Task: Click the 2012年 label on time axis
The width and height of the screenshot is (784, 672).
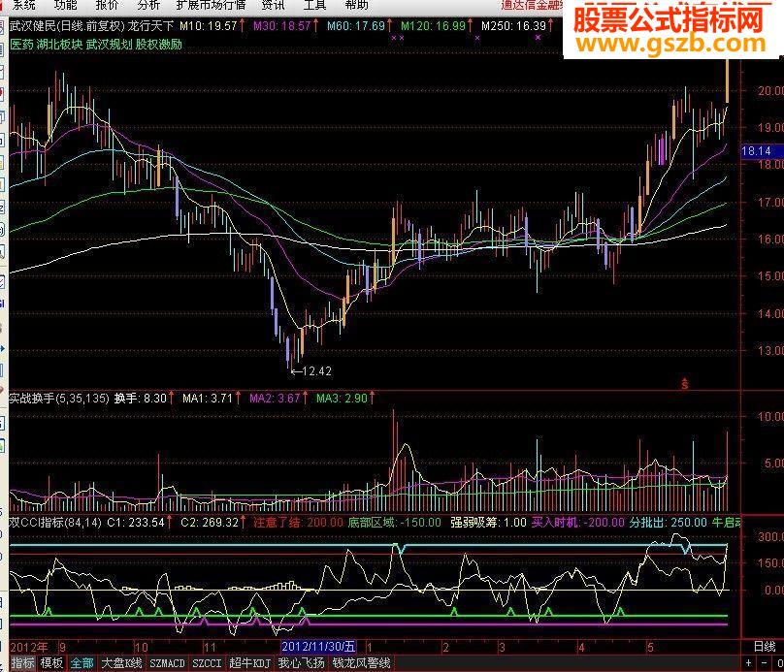Action: click(x=29, y=647)
